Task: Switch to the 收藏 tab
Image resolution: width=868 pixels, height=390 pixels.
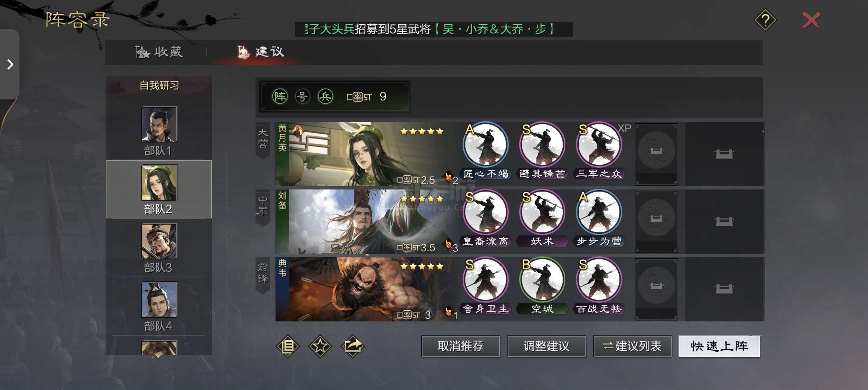Action: pos(159,52)
